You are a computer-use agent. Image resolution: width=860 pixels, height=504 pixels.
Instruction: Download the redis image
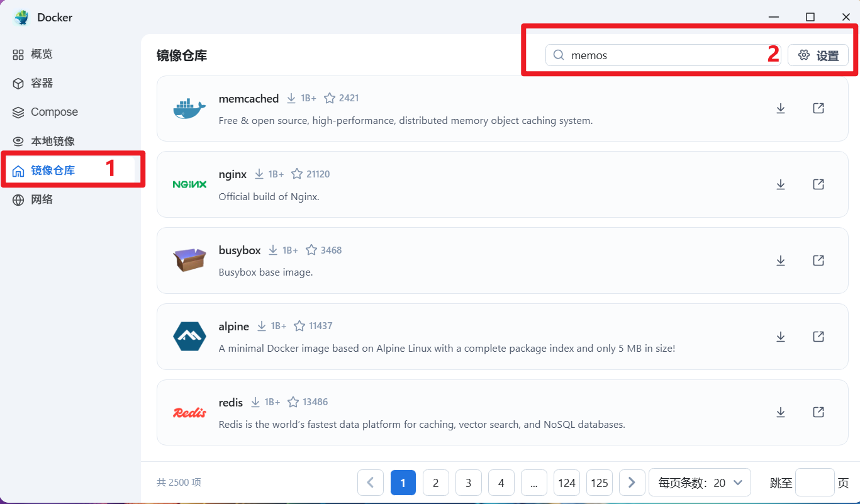[781, 412]
